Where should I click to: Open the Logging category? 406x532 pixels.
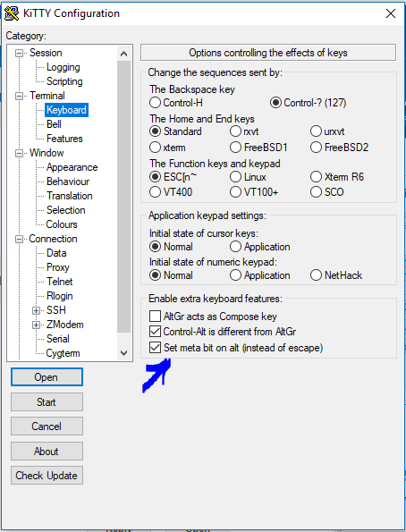(x=63, y=67)
